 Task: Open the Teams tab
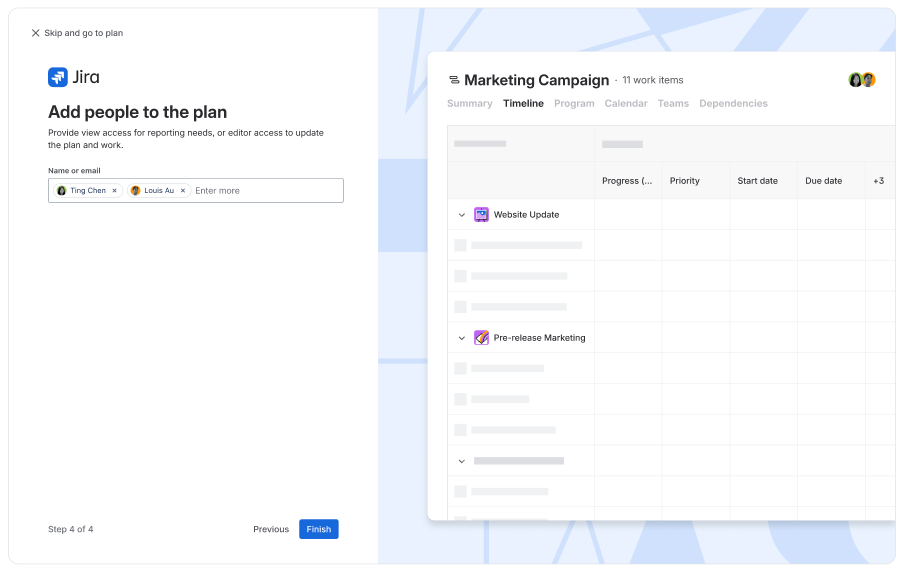(673, 103)
